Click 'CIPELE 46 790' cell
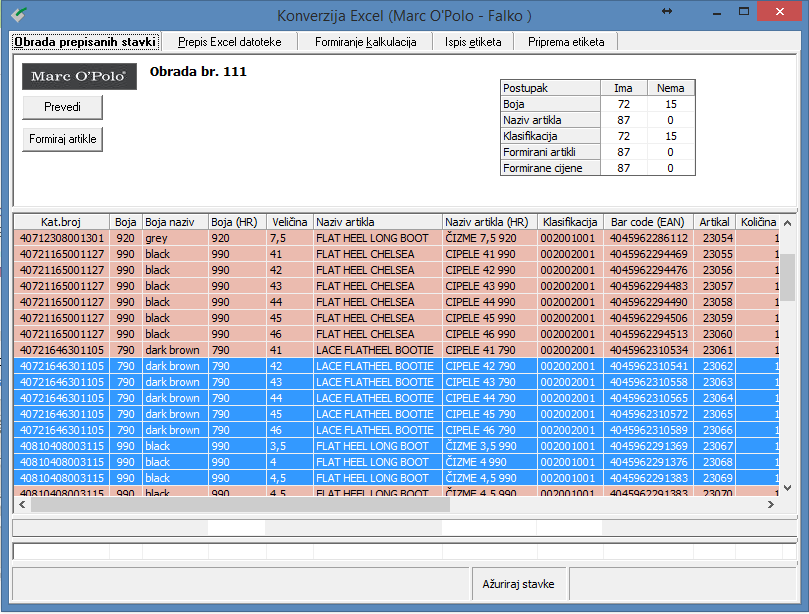The image size is (809, 614). (490, 430)
